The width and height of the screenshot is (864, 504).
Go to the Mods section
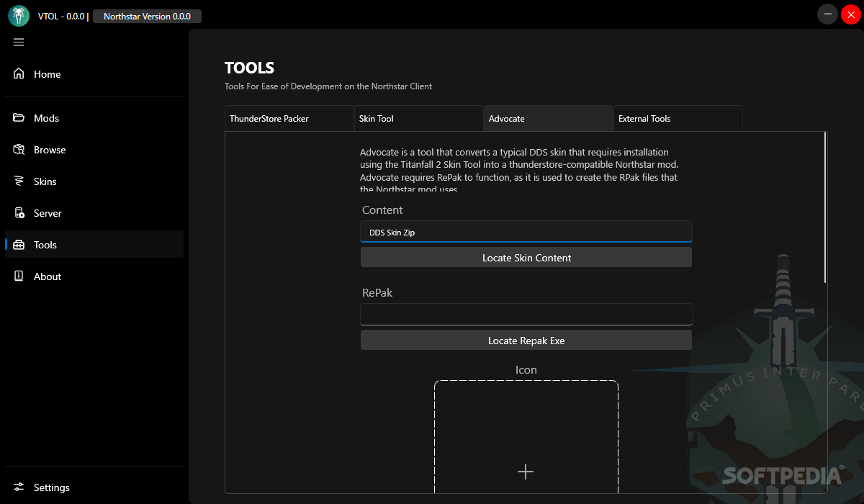[x=94, y=118]
